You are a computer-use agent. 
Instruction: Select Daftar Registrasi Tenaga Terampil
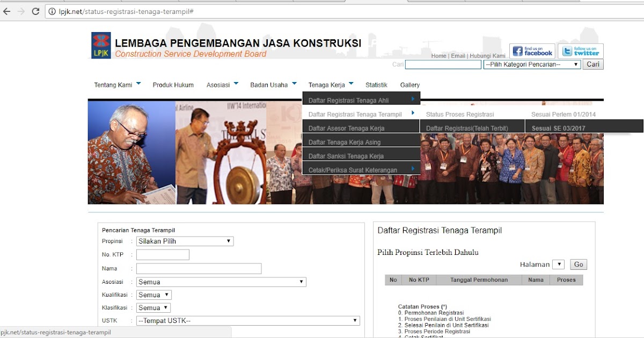pos(361,114)
